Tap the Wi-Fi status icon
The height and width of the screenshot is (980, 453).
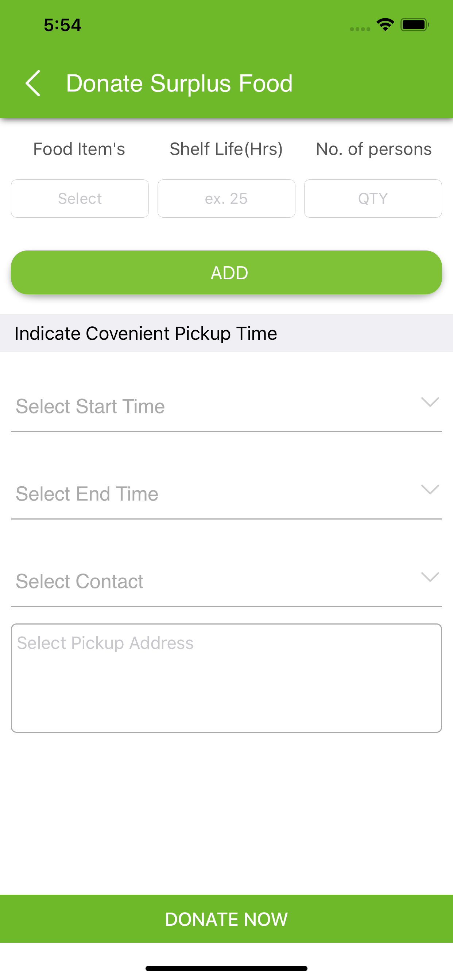click(385, 25)
